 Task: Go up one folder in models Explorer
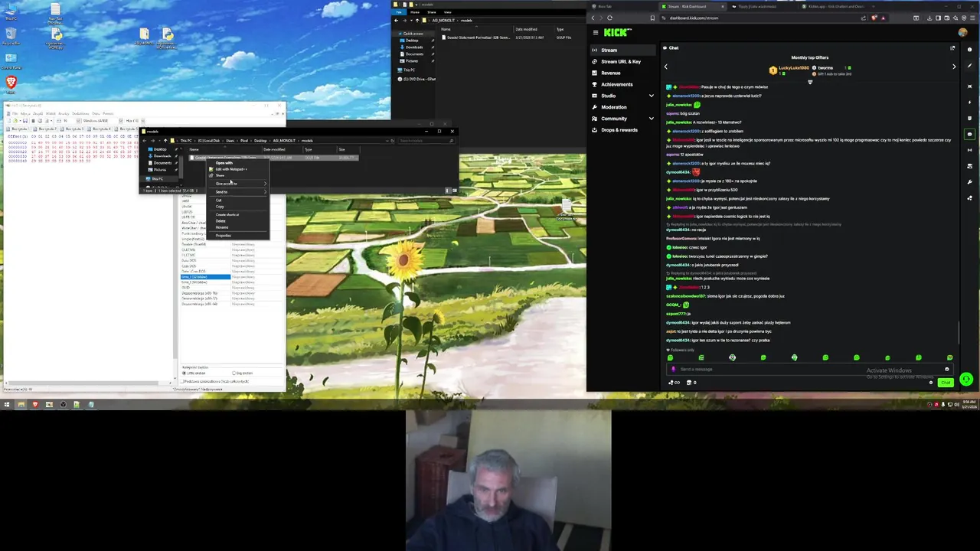pyautogui.click(x=165, y=141)
